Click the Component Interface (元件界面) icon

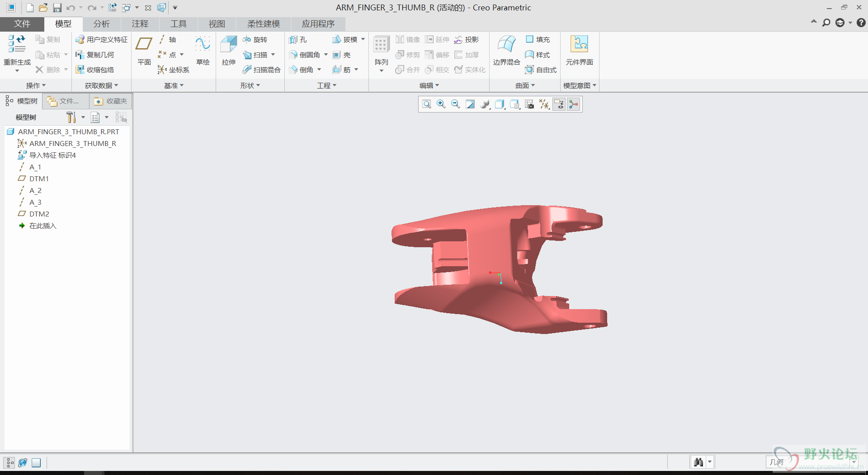(x=580, y=51)
